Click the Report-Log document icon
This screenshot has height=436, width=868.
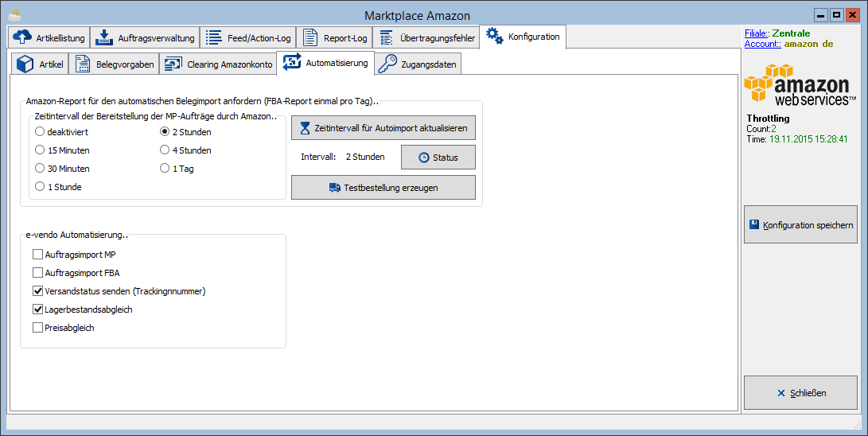click(x=310, y=37)
